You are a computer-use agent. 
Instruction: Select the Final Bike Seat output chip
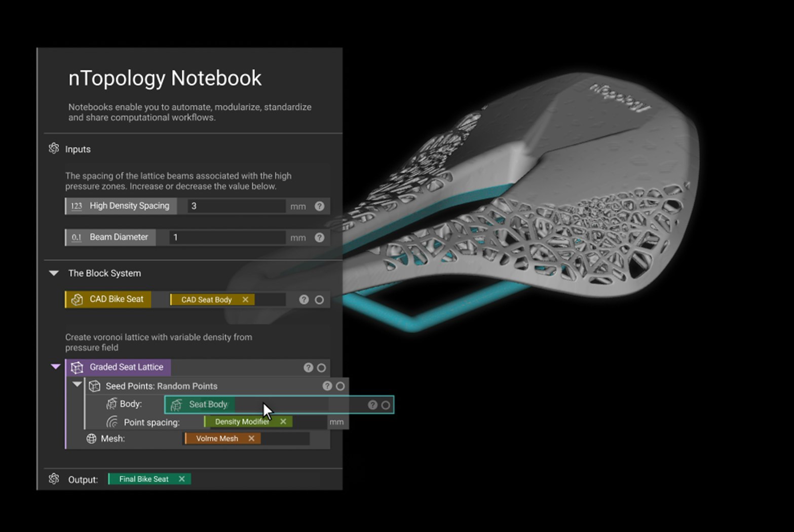[143, 479]
